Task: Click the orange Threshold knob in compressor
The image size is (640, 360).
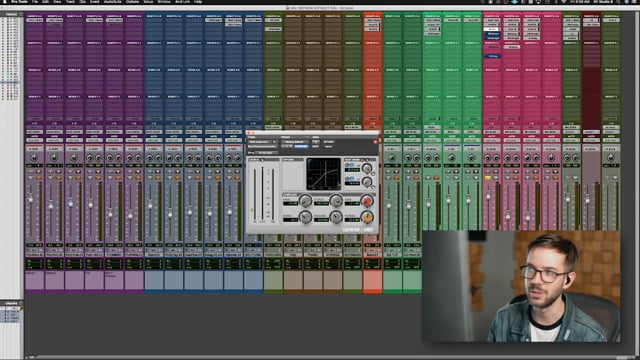Action: 367,217
